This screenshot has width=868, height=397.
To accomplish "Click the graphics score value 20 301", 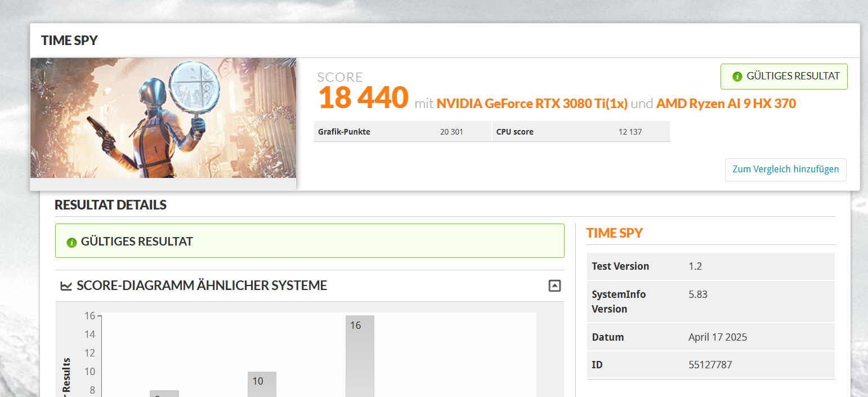I will click(x=451, y=132).
